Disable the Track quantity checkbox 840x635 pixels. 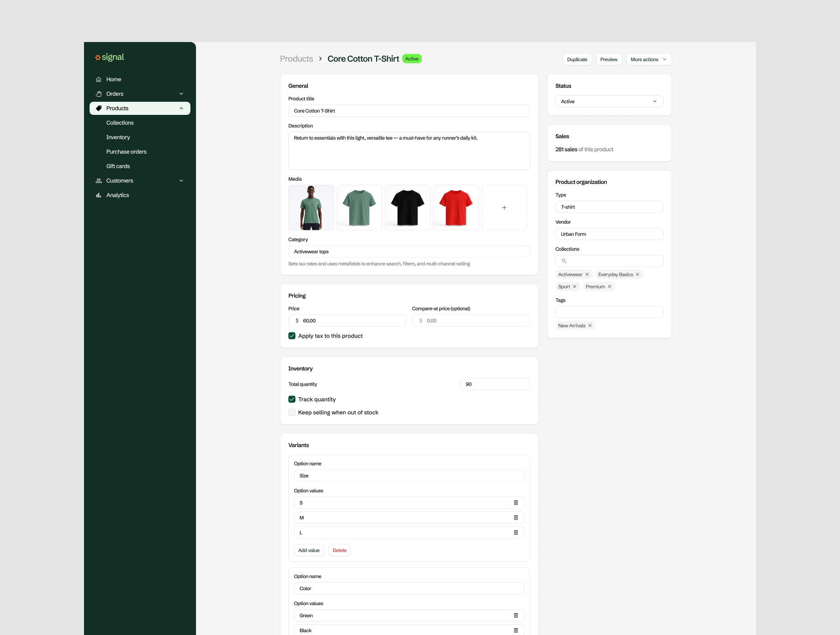292,400
